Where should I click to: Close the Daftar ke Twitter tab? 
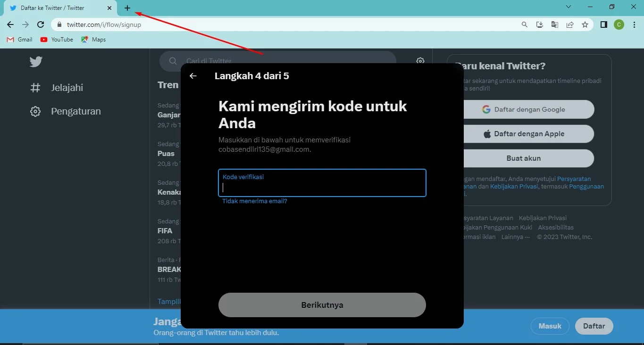(109, 8)
